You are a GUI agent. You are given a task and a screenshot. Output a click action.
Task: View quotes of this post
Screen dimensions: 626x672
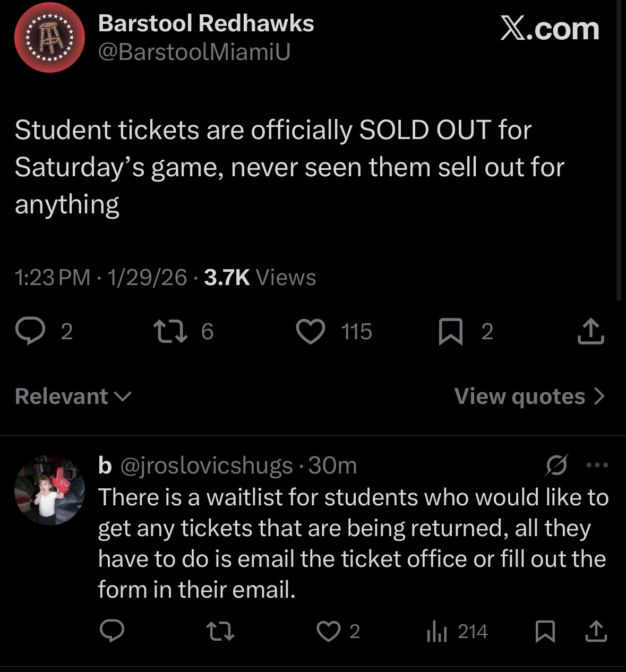tap(529, 397)
